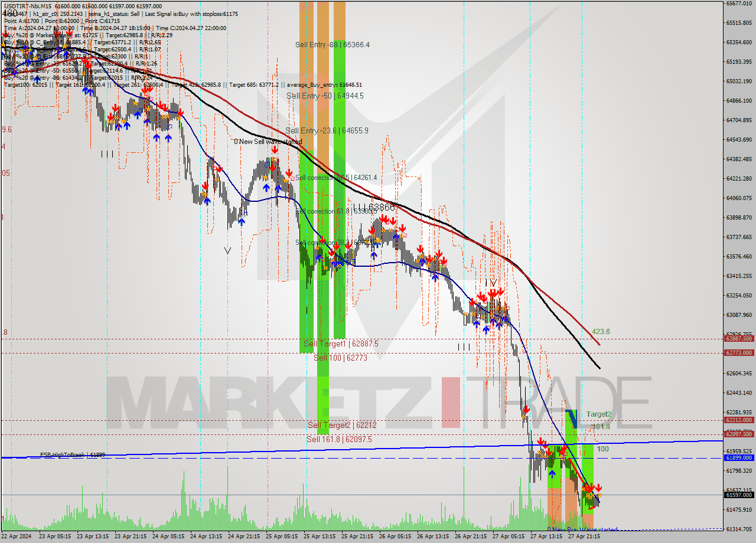The width and height of the screenshot is (756, 543).
Task: Click the '24 Apr 13:15' time axis label
Action: point(207,537)
